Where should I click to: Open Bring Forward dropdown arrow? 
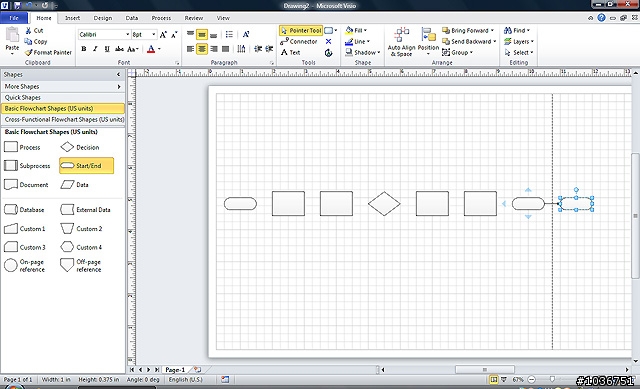(x=492, y=31)
